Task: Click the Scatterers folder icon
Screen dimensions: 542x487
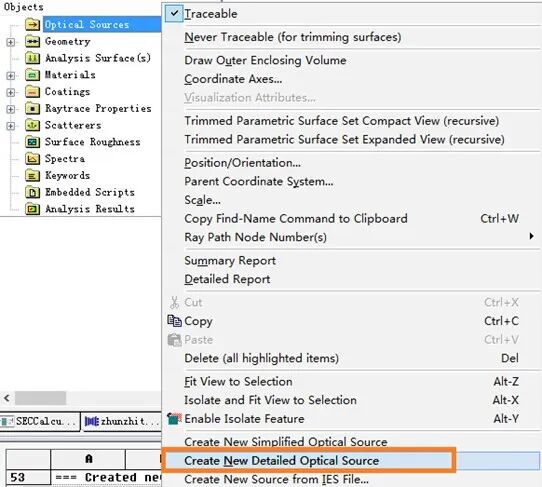Action: [32, 125]
